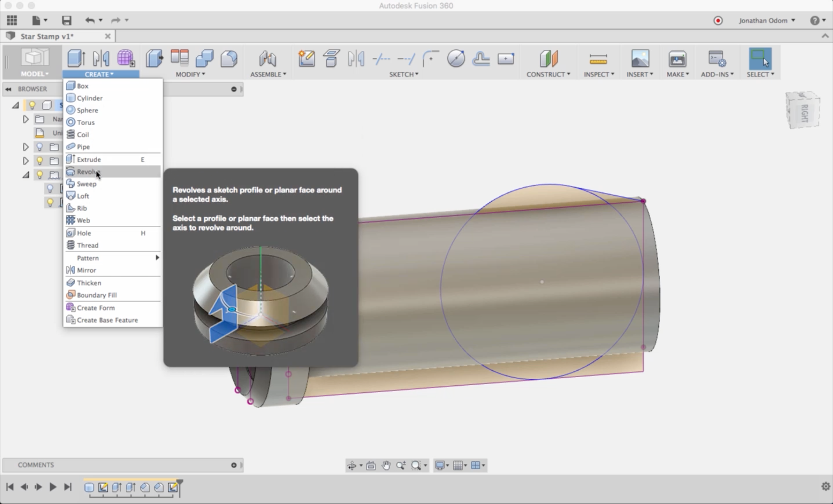
Task: Toggle visibility of the last browser sketch
Action: pyautogui.click(x=50, y=203)
